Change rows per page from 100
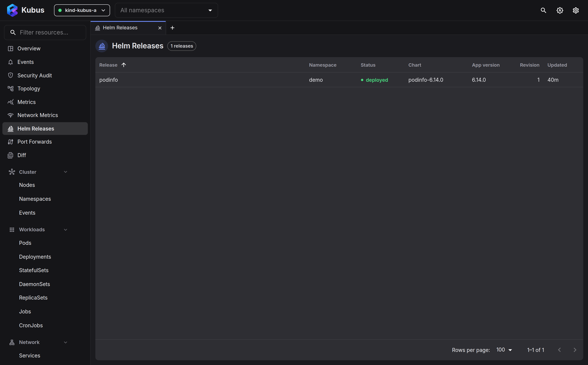The image size is (588, 365). [504, 350]
